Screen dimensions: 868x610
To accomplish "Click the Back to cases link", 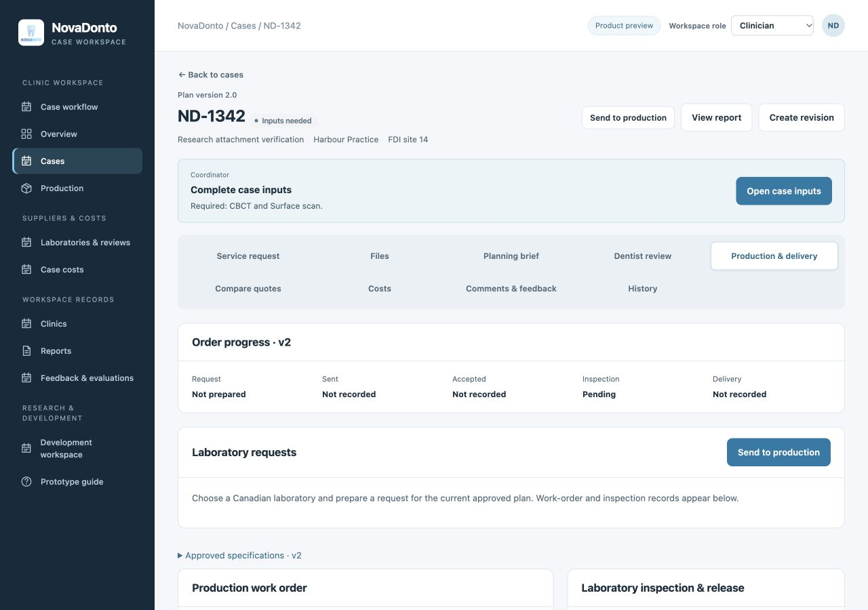I will pyautogui.click(x=210, y=75).
